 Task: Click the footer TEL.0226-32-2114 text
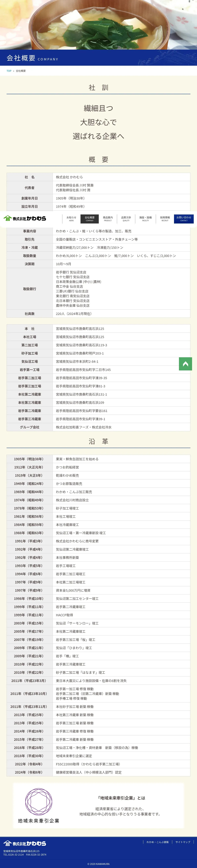(13, 855)
